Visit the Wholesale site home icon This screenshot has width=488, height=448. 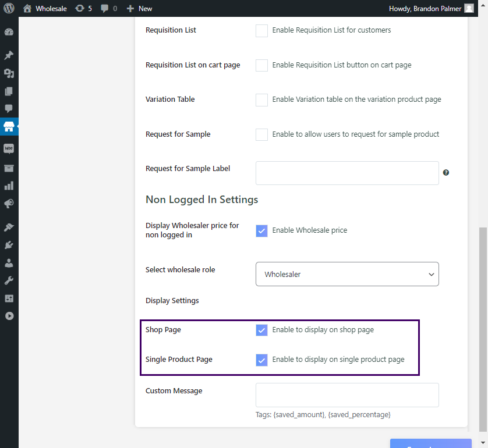(x=27, y=8)
